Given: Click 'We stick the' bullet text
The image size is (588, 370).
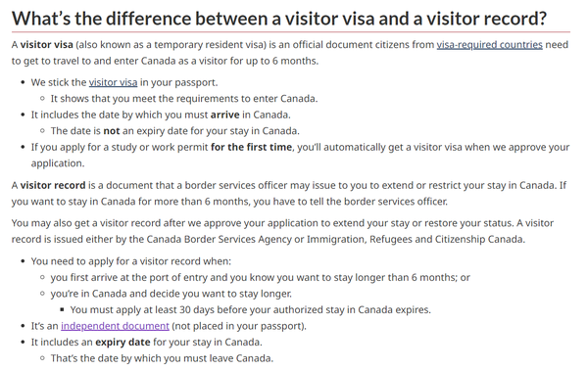Looking at the screenshot, I should 59,82.
